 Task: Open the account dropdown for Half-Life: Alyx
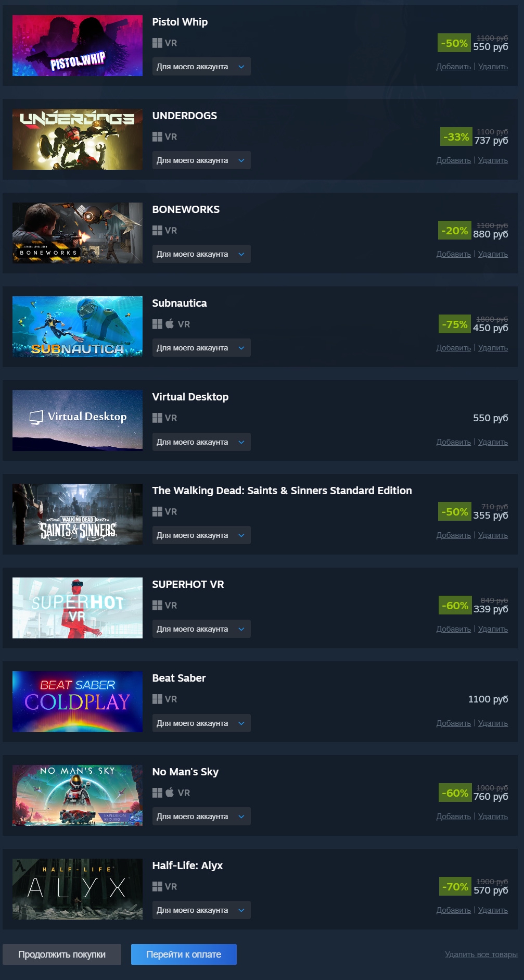click(201, 910)
